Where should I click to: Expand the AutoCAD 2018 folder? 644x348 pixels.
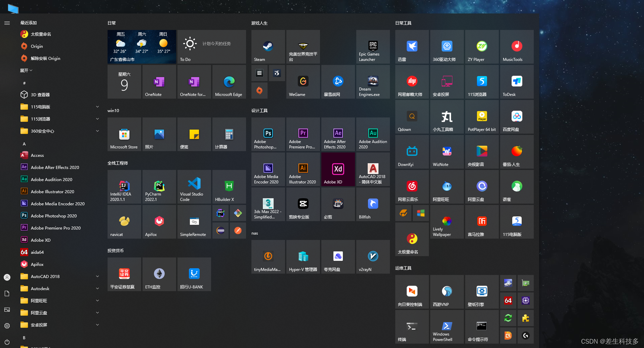click(x=60, y=276)
